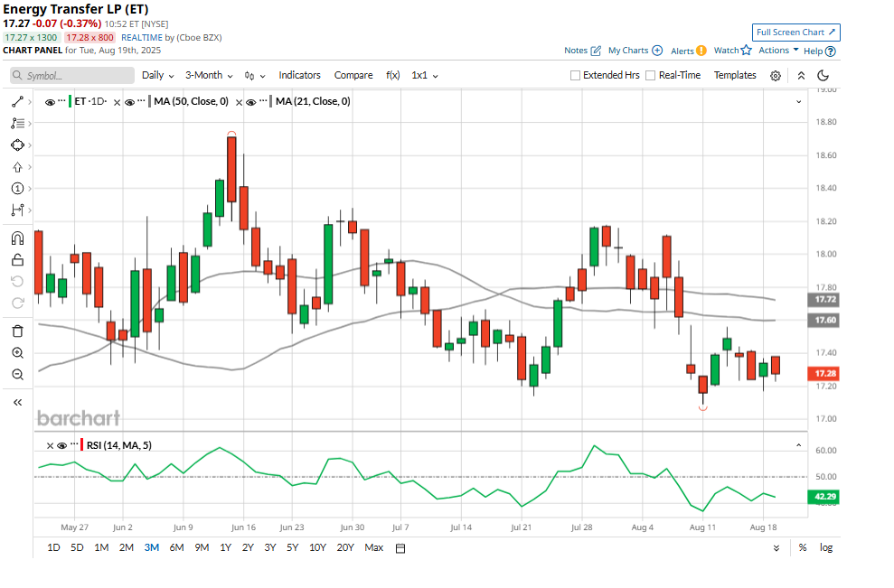Select the 5Y time range
This screenshot has width=894, height=588.
[293, 547]
